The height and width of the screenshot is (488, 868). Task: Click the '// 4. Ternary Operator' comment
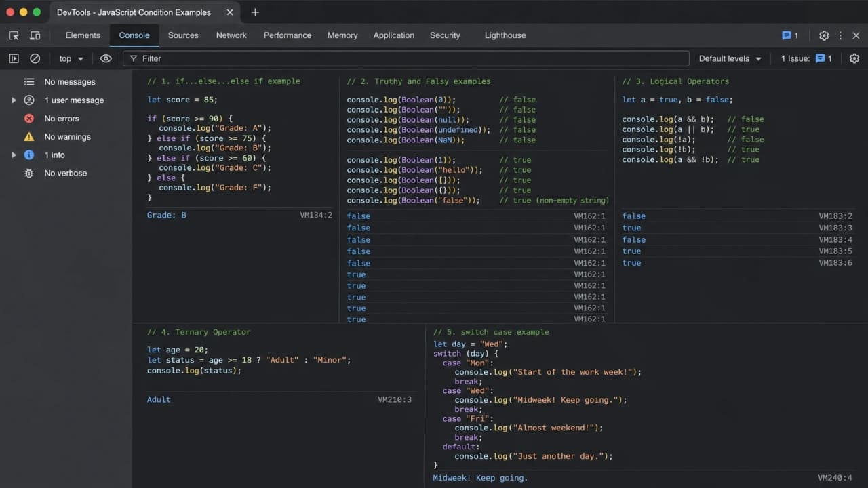pos(199,332)
